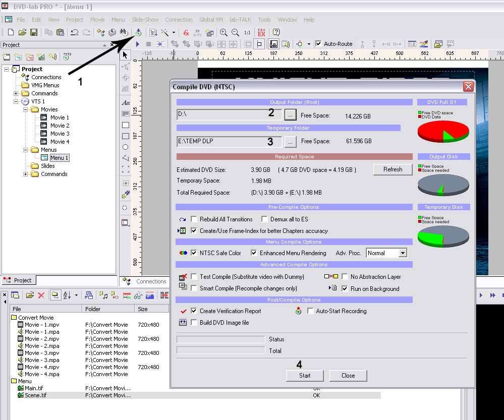Click the A-Z sort assets icon
The width and height of the screenshot is (504, 420).
[x=67, y=295]
